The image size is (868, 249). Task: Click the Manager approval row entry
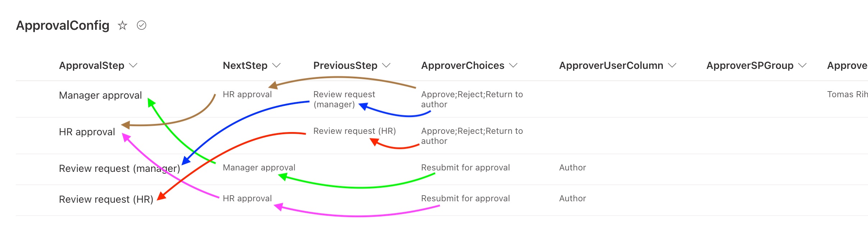click(101, 95)
